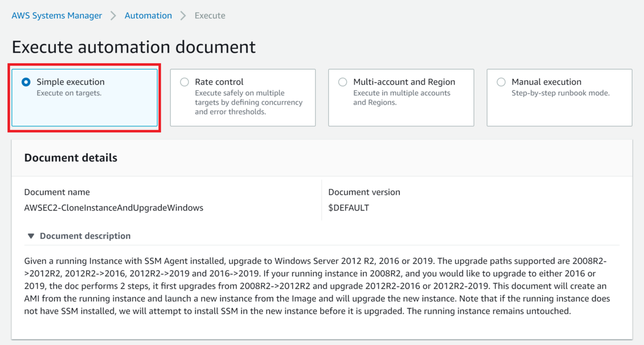Select Manual execution radio button
Image resolution: width=644 pixels, height=345 pixels.
pyautogui.click(x=501, y=82)
